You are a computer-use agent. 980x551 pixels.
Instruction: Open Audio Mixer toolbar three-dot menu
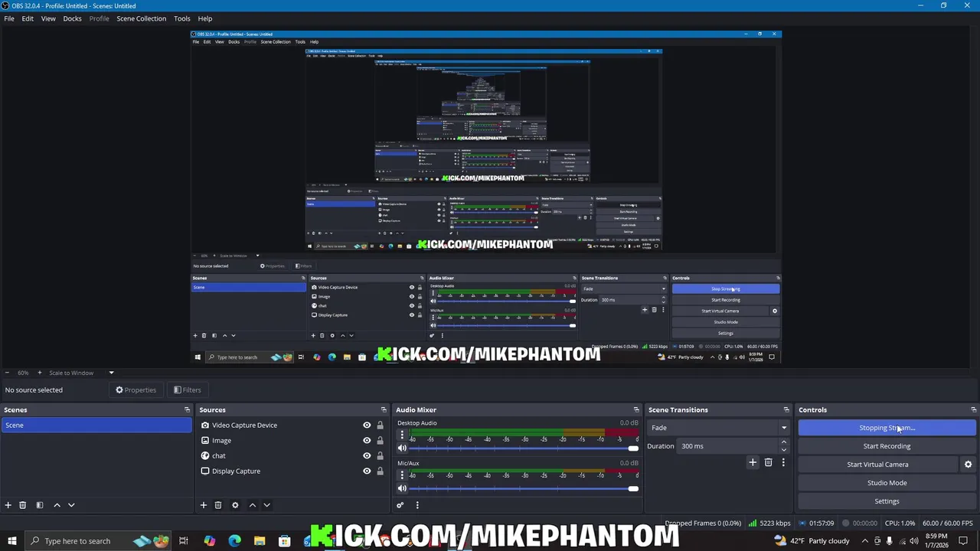(x=417, y=505)
